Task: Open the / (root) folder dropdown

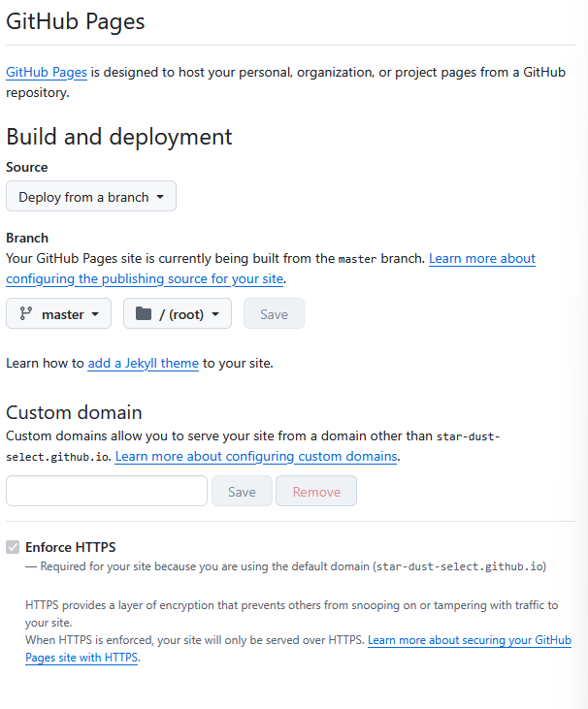Action: (178, 313)
